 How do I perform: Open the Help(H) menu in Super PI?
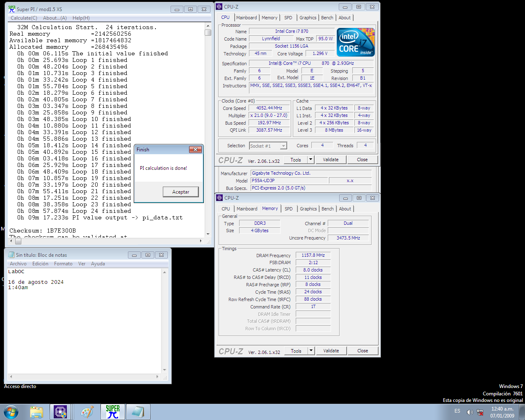point(81,18)
